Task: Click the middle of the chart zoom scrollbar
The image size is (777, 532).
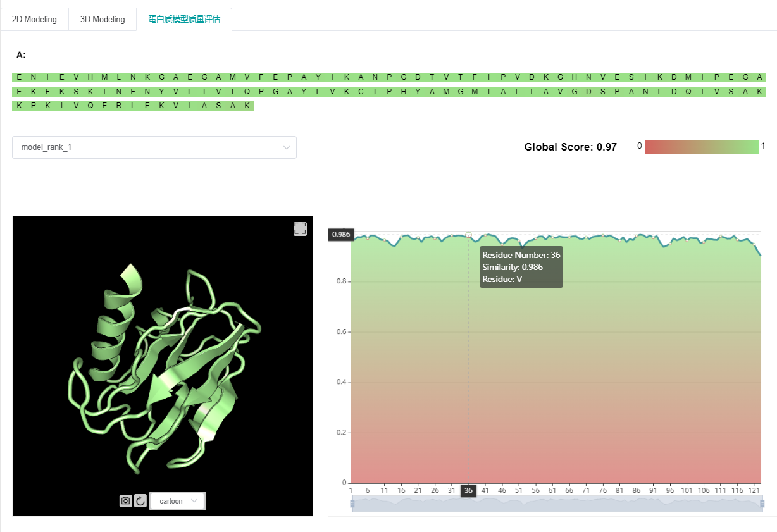Action: tap(557, 504)
